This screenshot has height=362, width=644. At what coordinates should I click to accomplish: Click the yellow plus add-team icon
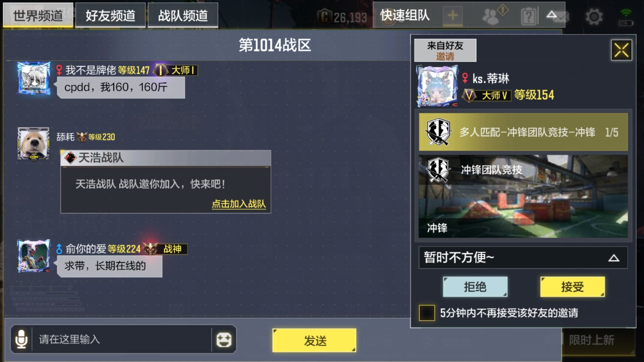(453, 15)
